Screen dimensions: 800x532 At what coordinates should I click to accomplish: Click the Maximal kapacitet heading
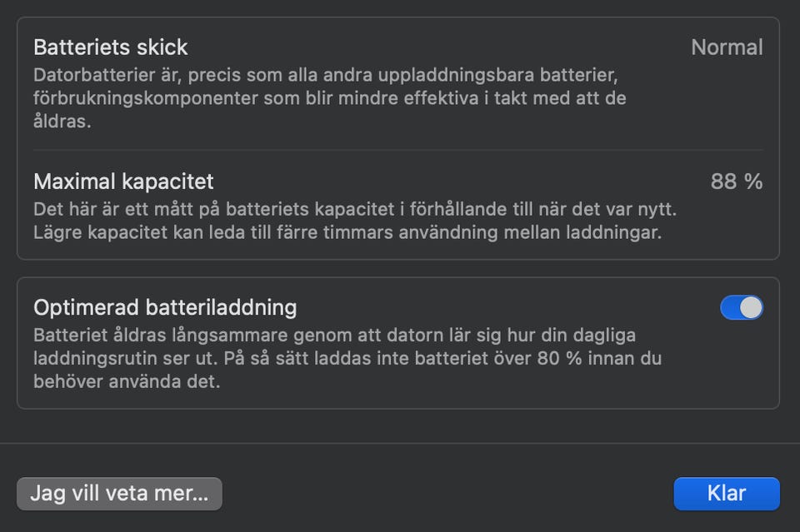click(x=123, y=181)
